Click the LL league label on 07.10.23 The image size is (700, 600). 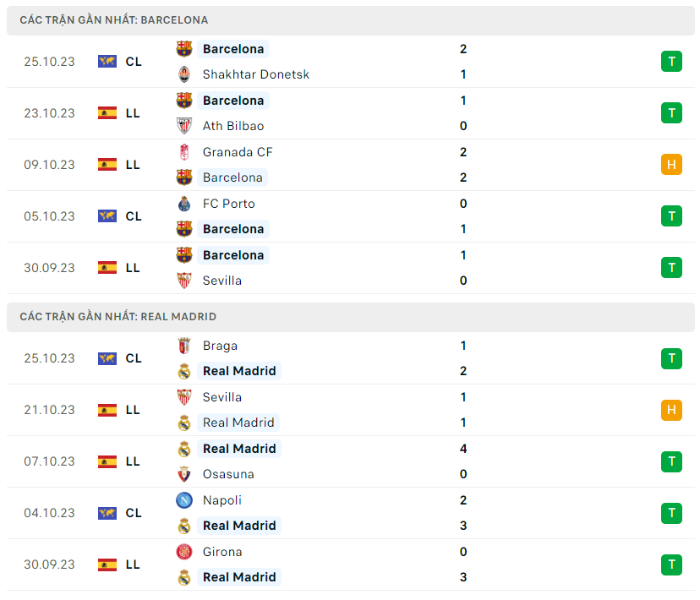click(133, 461)
